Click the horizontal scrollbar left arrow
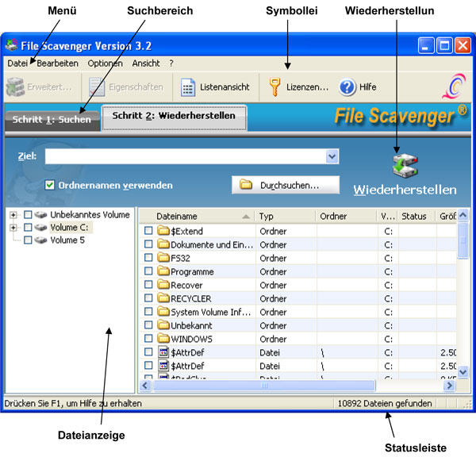Image resolution: width=476 pixels, height=457 pixels. [x=145, y=386]
